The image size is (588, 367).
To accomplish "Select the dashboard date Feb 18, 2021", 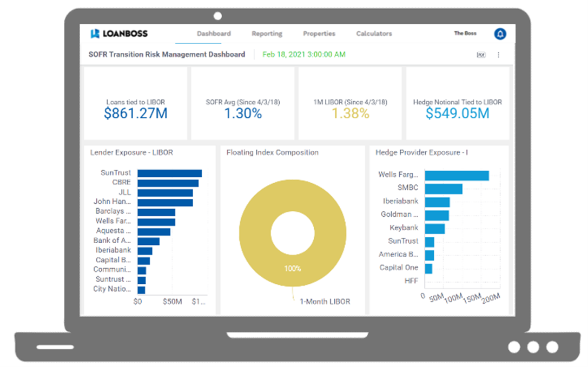I will [x=304, y=55].
